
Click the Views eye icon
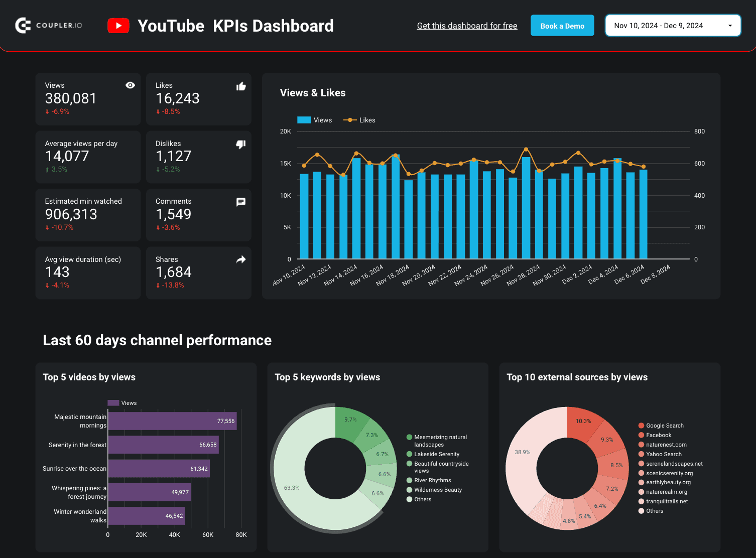(x=130, y=85)
